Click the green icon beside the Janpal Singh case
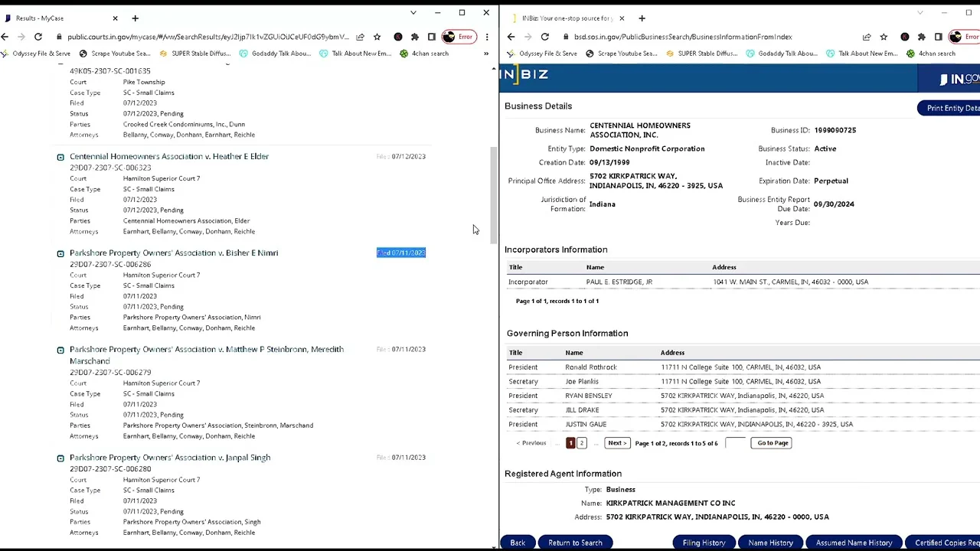The height and width of the screenshot is (551, 980). (60, 458)
